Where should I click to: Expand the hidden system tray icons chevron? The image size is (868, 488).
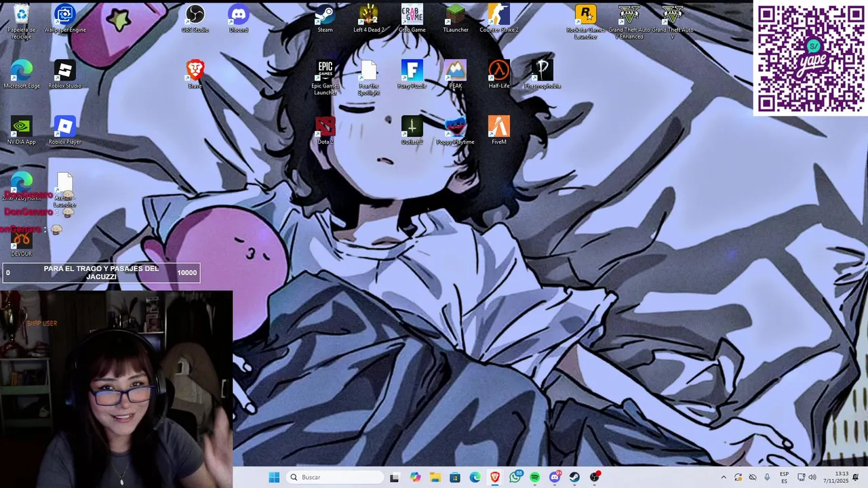coord(724,477)
